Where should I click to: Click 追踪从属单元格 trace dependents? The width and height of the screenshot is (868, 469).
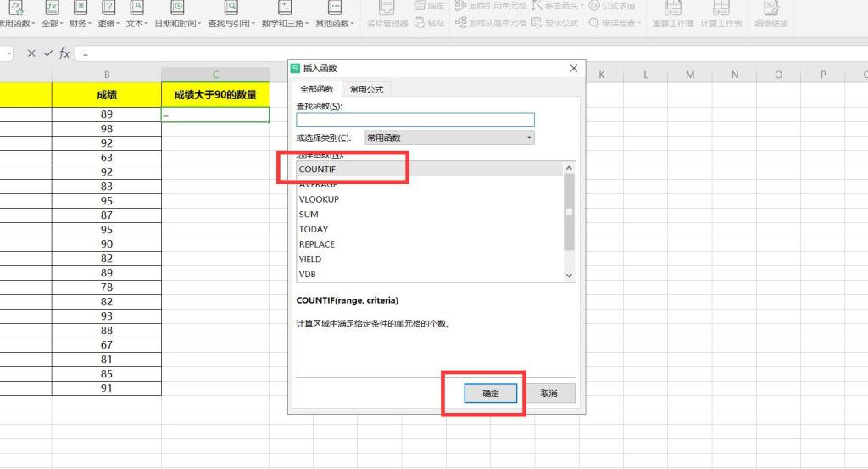coord(491,23)
